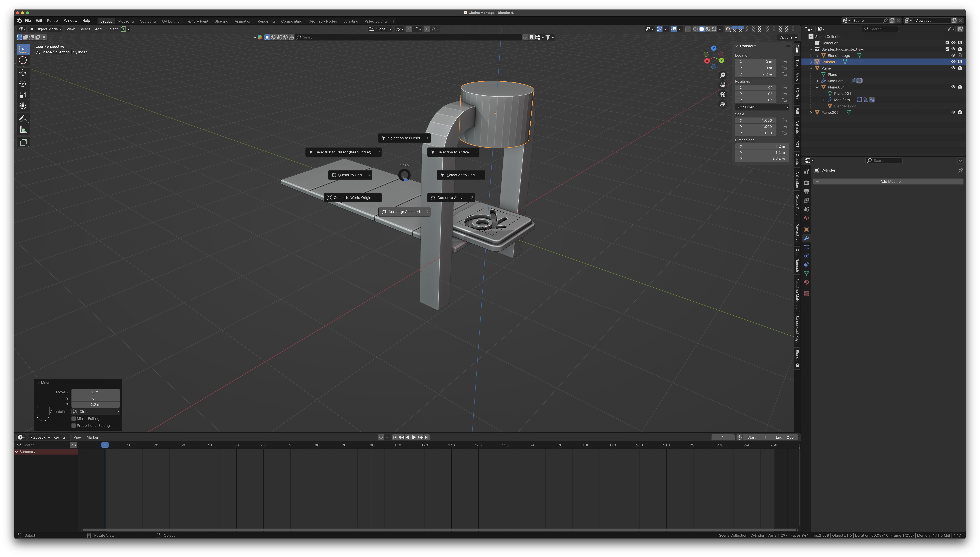Expand the Cylinder outliner item
Viewport: 980px width, 557px height.
pyautogui.click(x=811, y=62)
